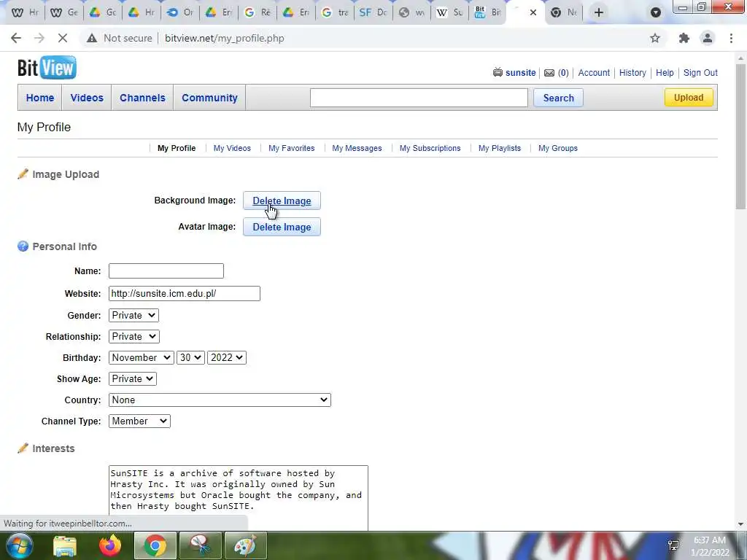The image size is (747, 560).
Task: Click the scrollbar down arrow
Action: [x=741, y=524]
